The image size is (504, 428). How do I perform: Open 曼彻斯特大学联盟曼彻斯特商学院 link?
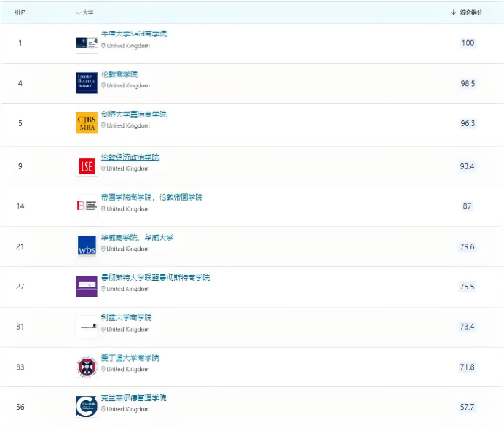(155, 277)
